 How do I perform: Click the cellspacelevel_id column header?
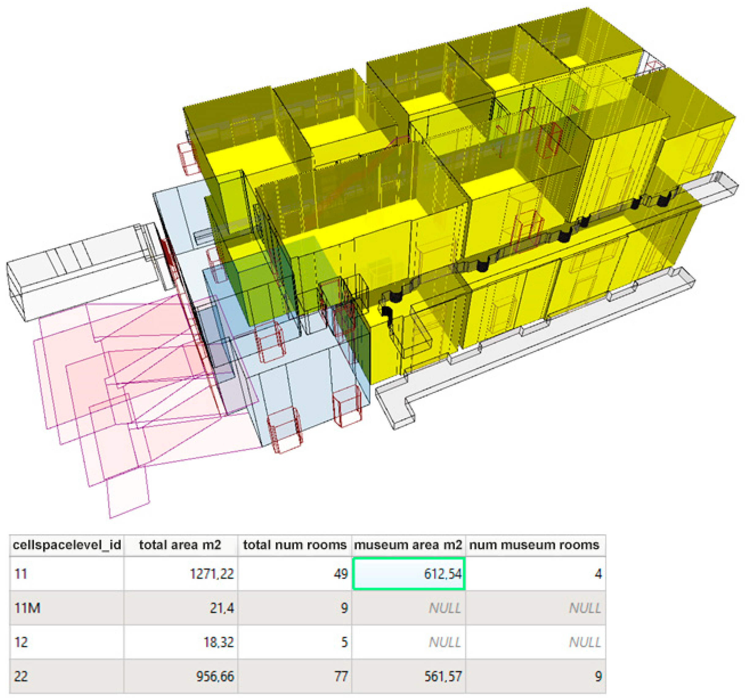click(67, 545)
